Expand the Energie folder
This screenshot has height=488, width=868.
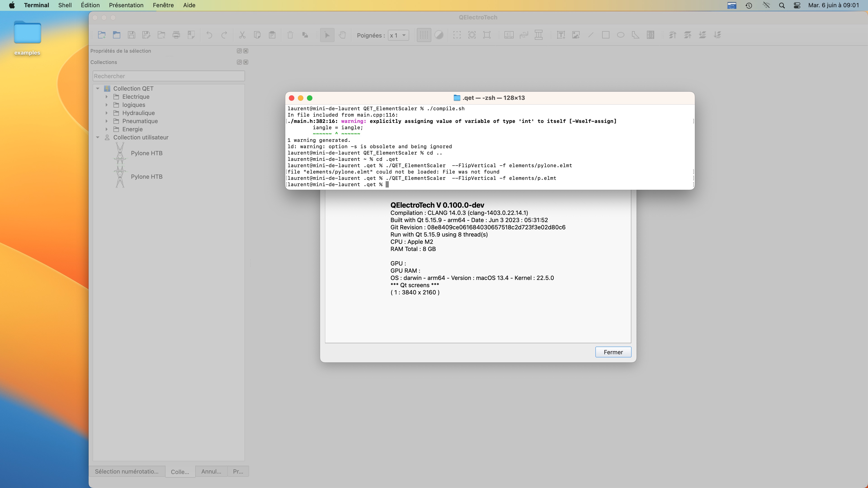[106, 129]
